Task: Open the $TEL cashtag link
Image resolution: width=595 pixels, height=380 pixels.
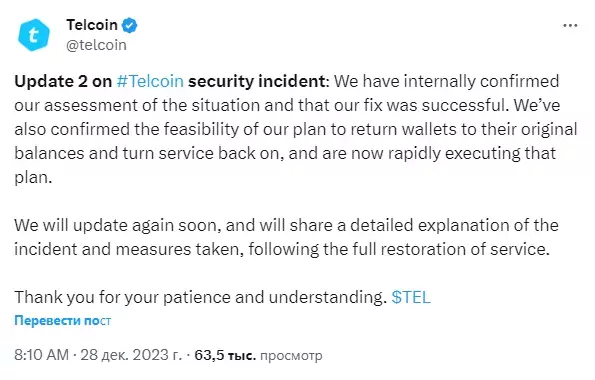Action: coord(411,297)
